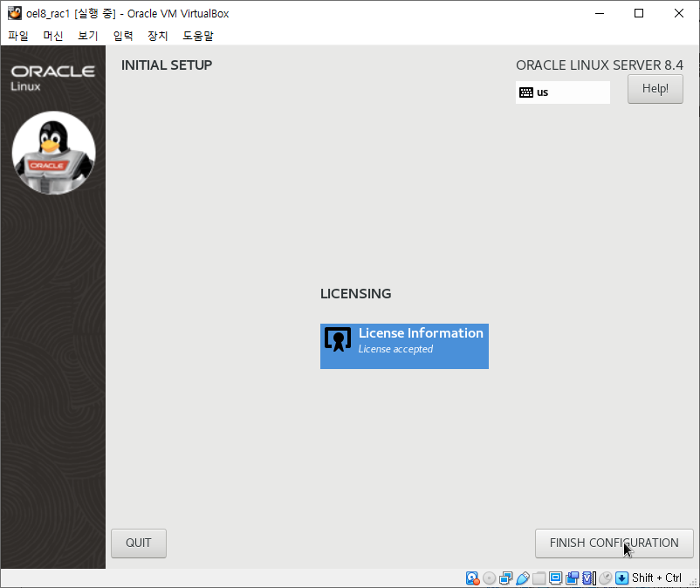The image size is (700, 588).
Task: Click the CPU virtualization status icon
Action: [589, 578]
